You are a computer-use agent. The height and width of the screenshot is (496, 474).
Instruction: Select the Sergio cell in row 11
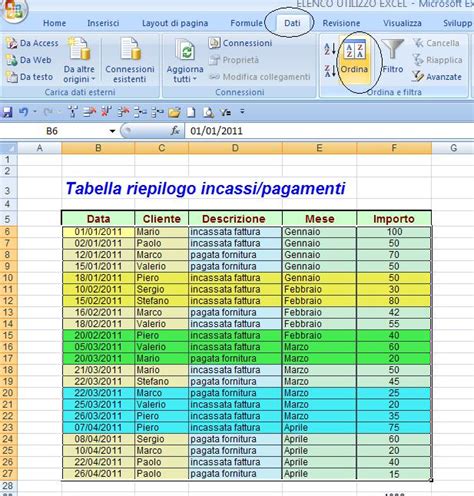pos(162,289)
